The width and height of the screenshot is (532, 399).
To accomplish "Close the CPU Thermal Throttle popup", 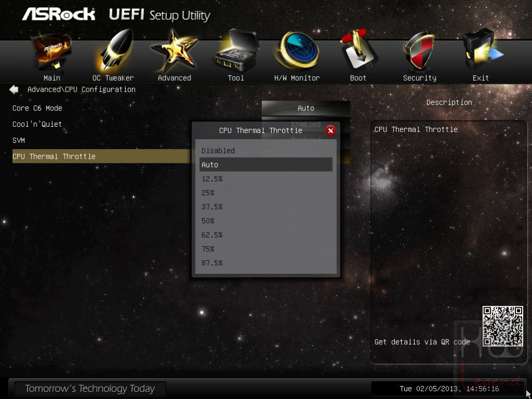I will [331, 130].
